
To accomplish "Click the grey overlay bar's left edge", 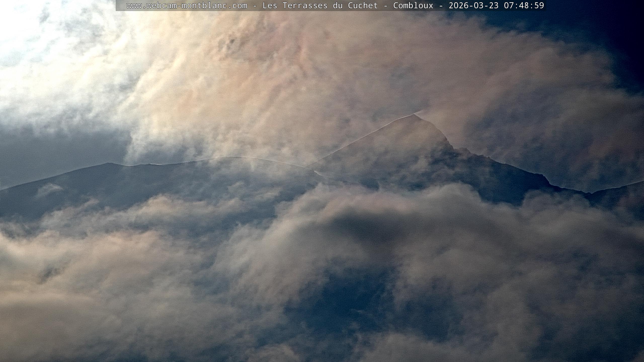I will click(x=117, y=6).
